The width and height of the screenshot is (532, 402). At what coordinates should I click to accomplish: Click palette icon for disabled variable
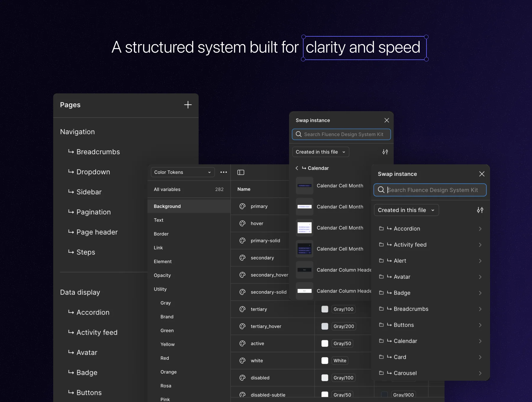[x=243, y=378]
